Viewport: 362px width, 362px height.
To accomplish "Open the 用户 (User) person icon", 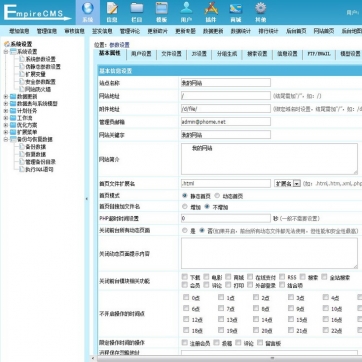I will 186,12.
